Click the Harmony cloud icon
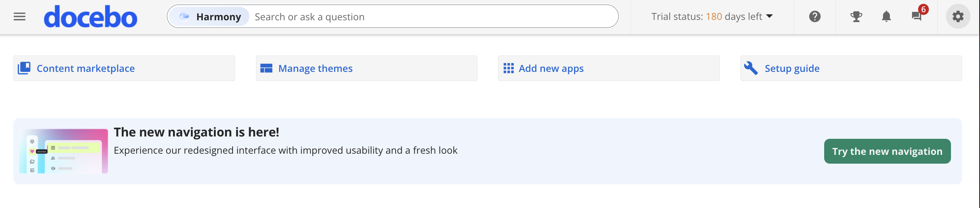 184,16
